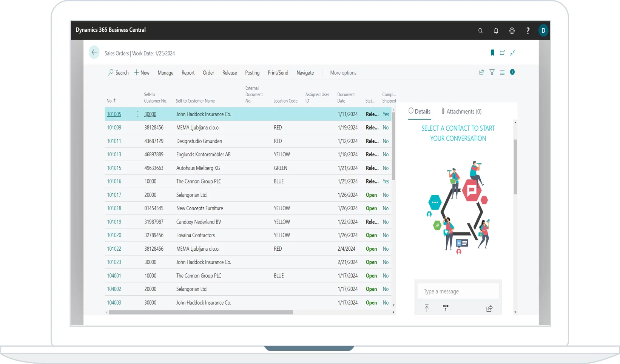This screenshot has height=364, width=620.
Task: Open page in new window icon
Action: point(502,53)
